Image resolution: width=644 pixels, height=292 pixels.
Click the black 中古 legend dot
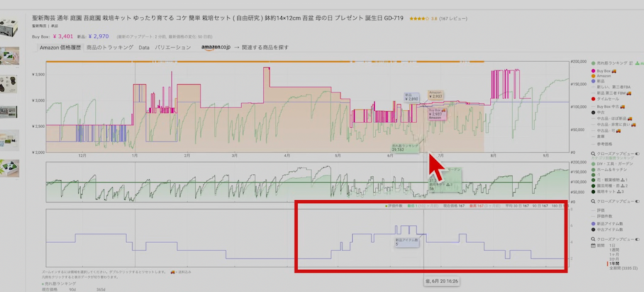coord(594,114)
